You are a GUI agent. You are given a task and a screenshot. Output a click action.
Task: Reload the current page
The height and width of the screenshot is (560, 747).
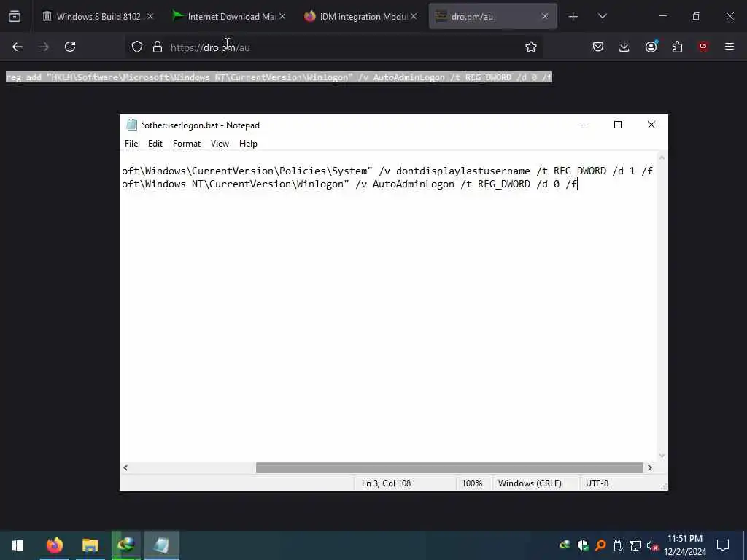tap(70, 47)
